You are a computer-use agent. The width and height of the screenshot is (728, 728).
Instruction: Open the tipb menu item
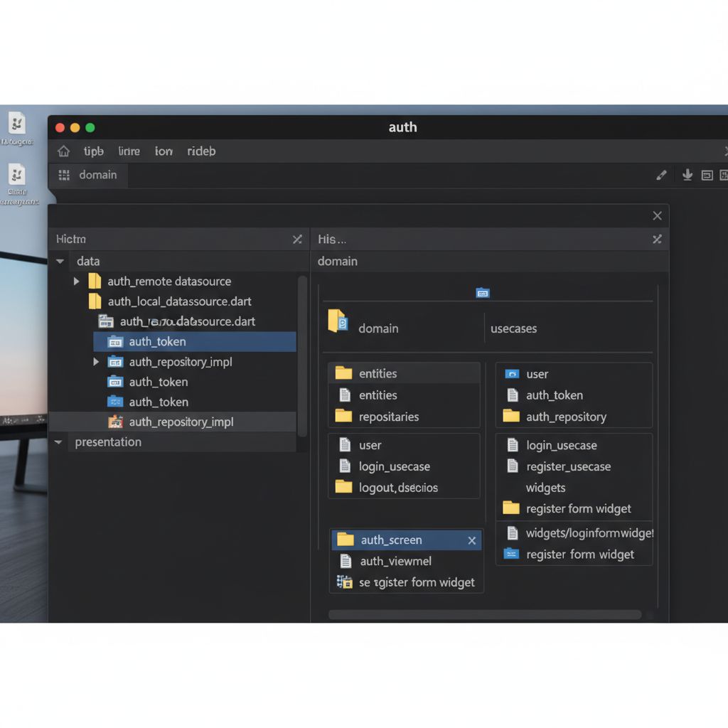[93, 151]
